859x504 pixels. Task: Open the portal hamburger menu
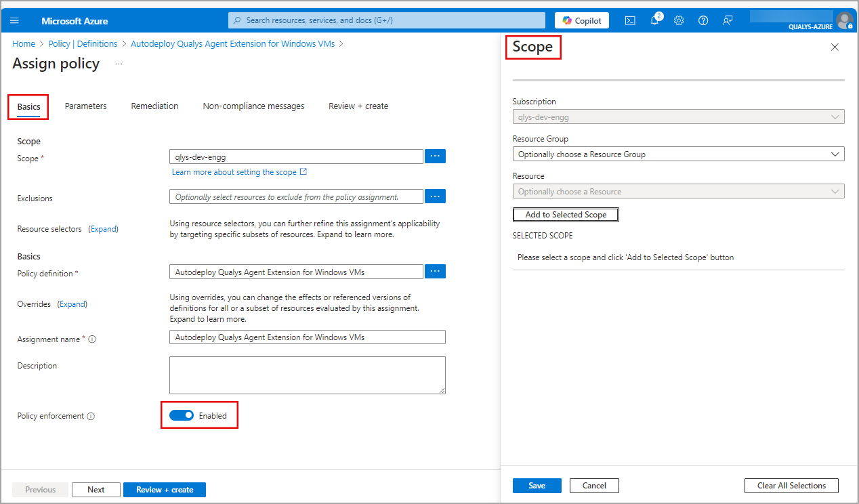[14, 20]
